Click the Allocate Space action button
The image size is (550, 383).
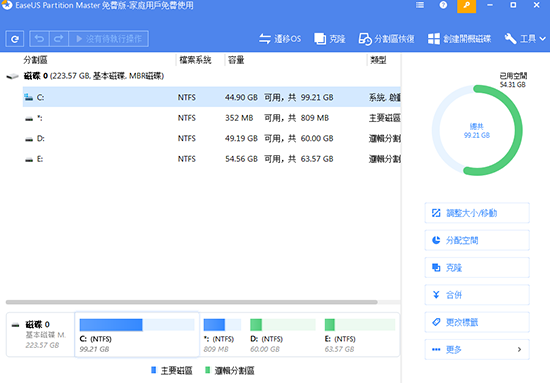click(477, 240)
